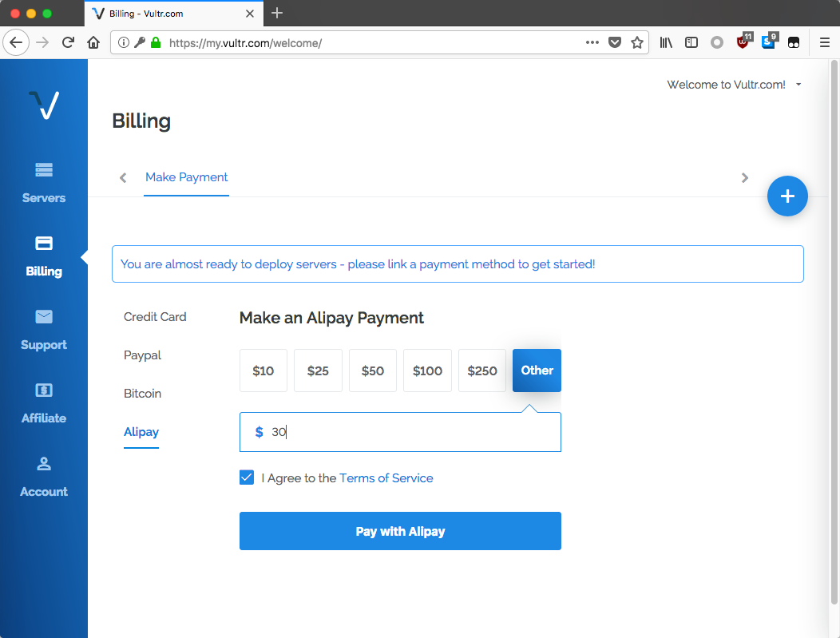The image size is (840, 638).
Task: Open the Firefox hamburger menu
Action: click(x=825, y=42)
